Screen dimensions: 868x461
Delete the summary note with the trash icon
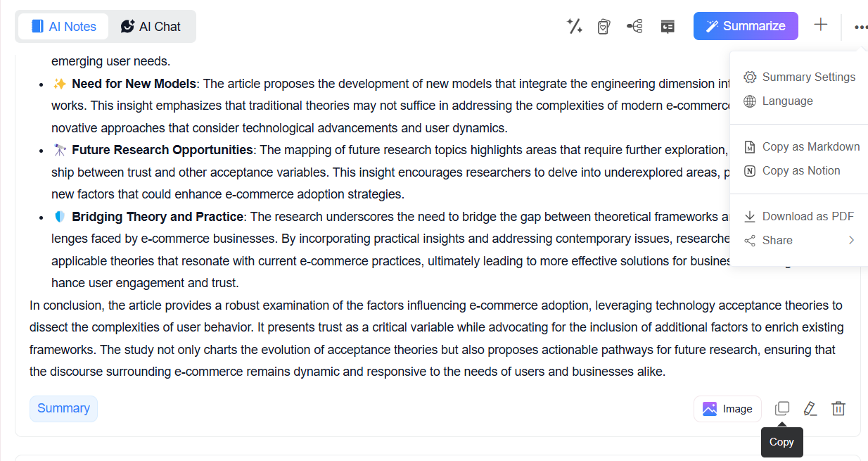[x=838, y=408]
